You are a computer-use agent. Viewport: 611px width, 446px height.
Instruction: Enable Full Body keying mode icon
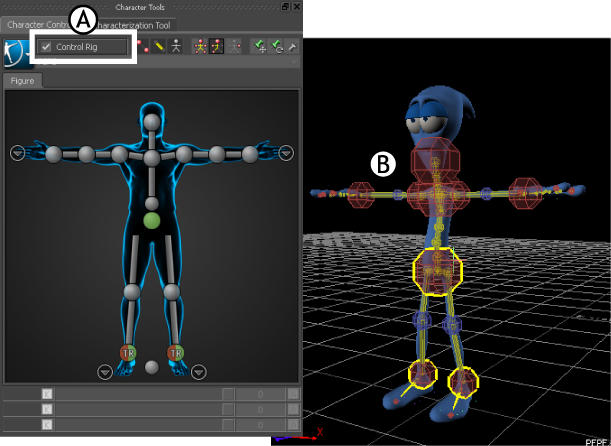200,46
